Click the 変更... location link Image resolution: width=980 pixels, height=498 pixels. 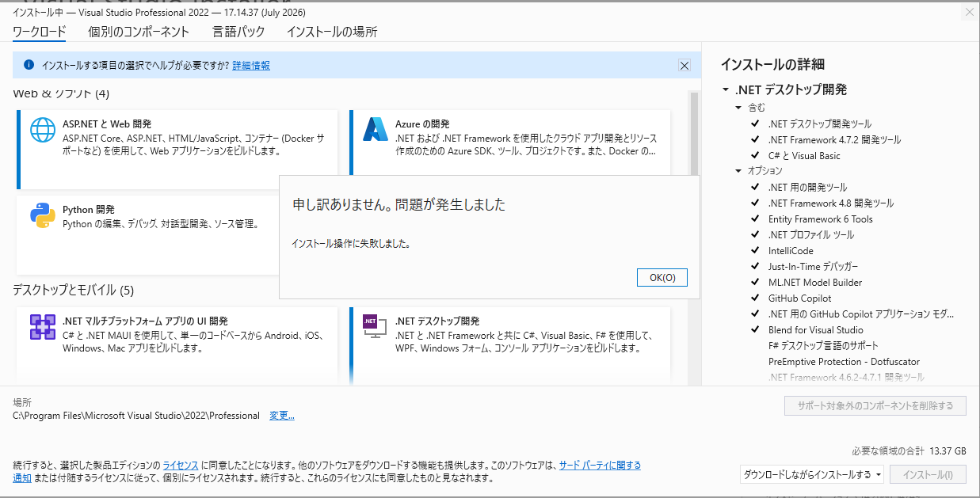pyautogui.click(x=282, y=416)
